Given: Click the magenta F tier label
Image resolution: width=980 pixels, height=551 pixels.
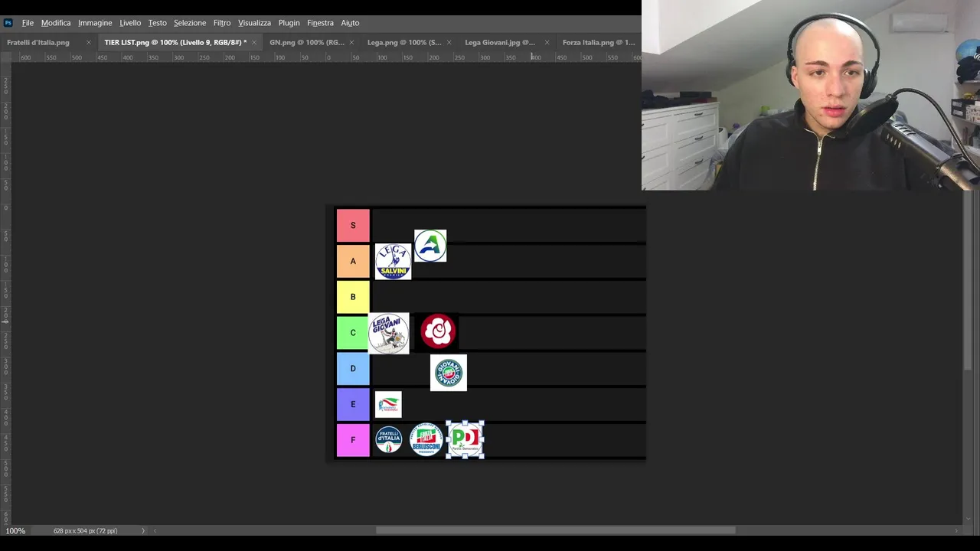Looking at the screenshot, I should pyautogui.click(x=353, y=440).
